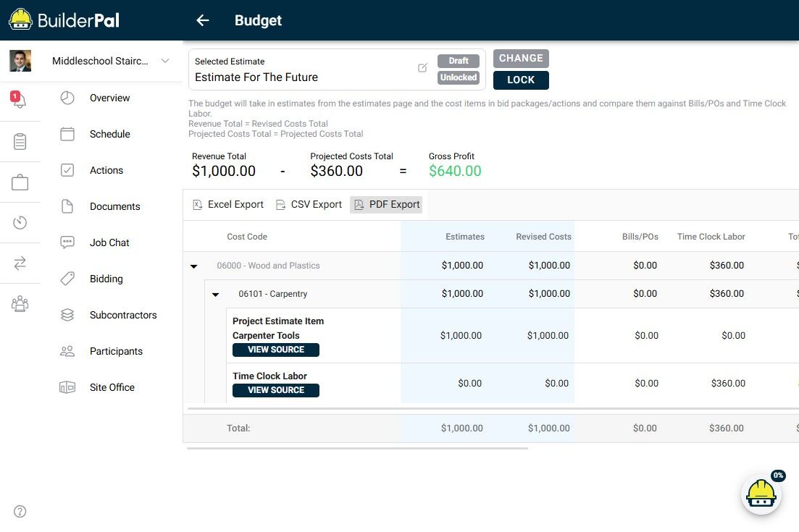799x532 pixels.
Task: Click the horizontal scrollbar below table
Action: click(357, 449)
